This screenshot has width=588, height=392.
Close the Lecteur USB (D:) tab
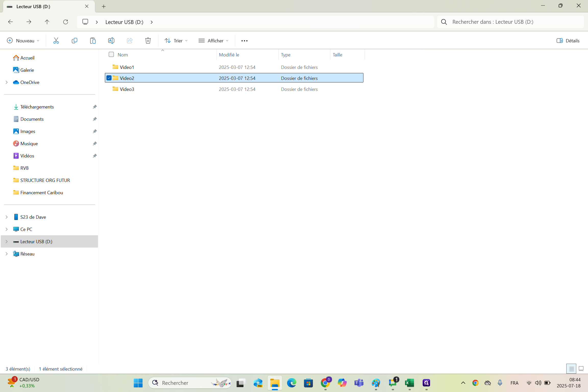(x=87, y=6)
